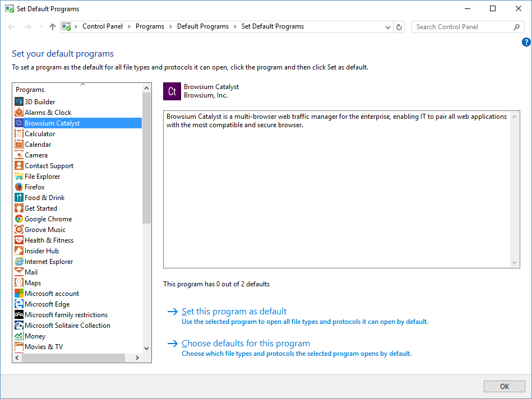Click the Internet Explorer icon
This screenshot has height=399, width=532.
point(19,262)
